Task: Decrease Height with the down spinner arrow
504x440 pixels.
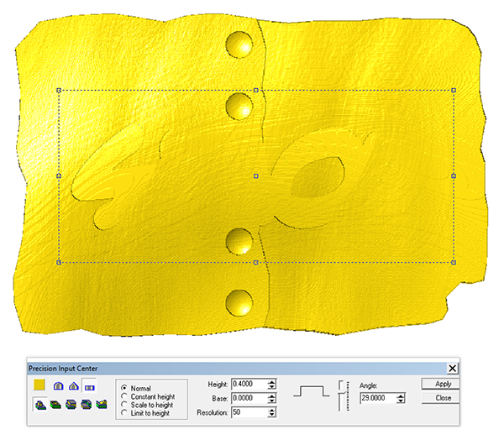Action: (x=272, y=386)
